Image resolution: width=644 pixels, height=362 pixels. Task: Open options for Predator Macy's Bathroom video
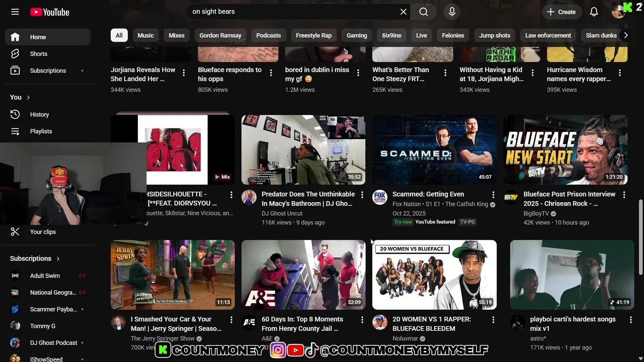[x=362, y=195]
